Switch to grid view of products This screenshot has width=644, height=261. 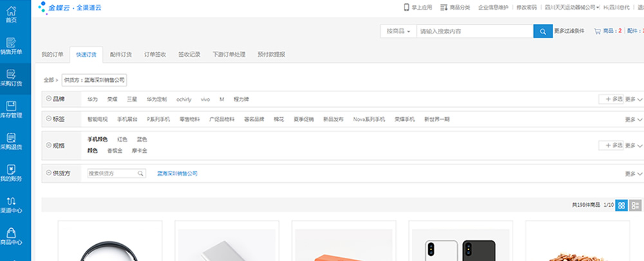[621, 205]
